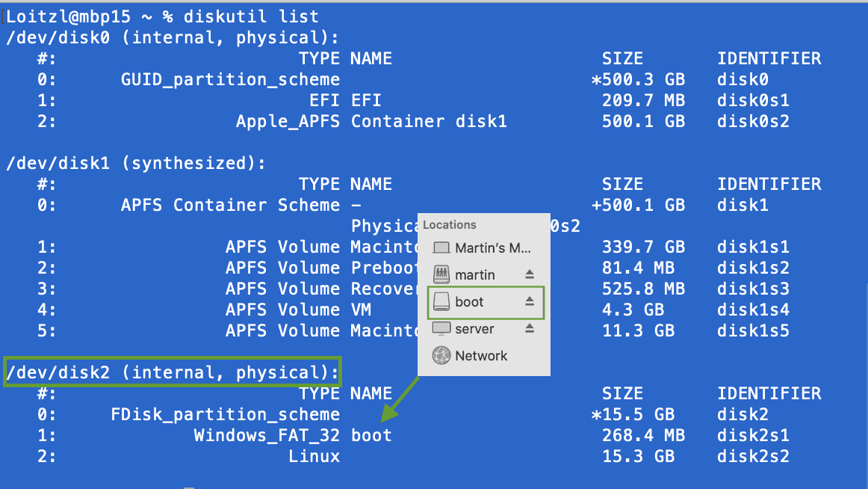Viewport: 868px width, 489px height.
Task: Eject the server volume
Action: click(530, 328)
